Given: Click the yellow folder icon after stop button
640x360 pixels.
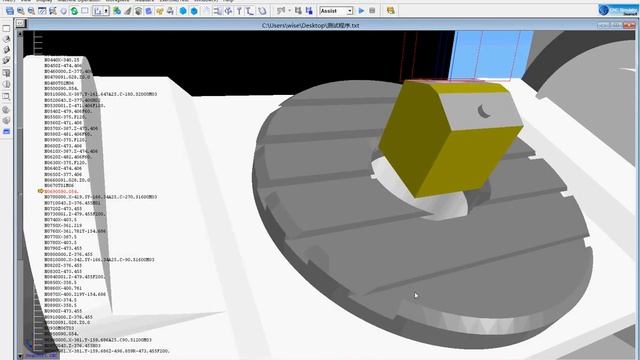Looking at the screenshot, I should point(391,11).
